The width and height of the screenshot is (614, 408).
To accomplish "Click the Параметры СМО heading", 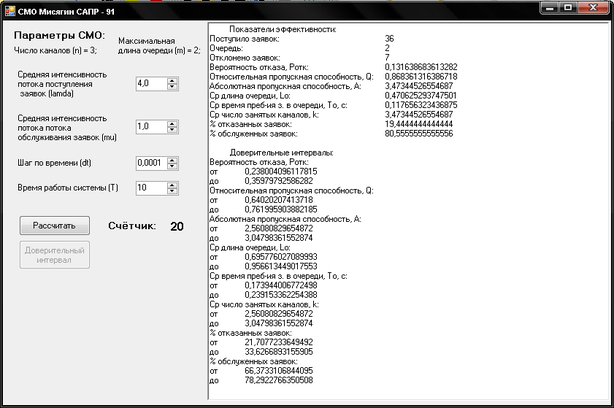I will 59,35.
